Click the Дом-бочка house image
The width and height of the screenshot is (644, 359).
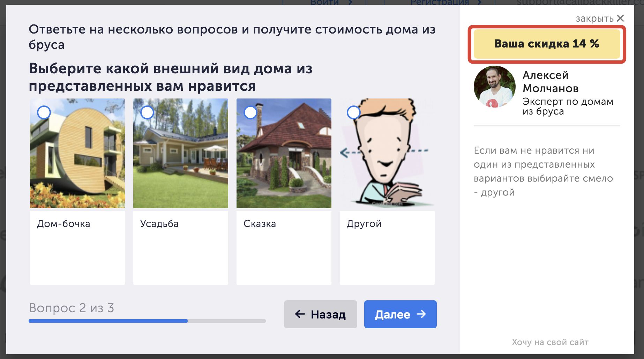[x=77, y=153]
